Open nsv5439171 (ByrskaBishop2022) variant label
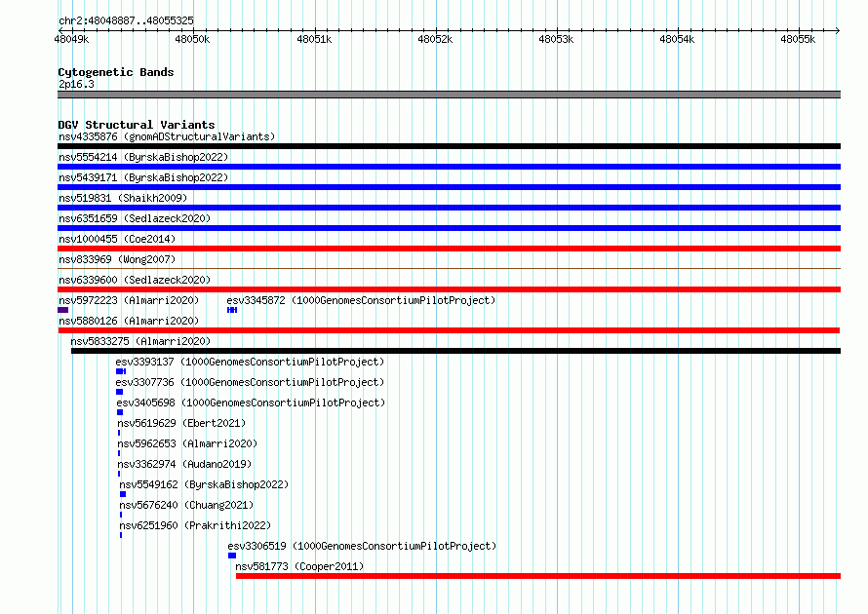The image size is (868, 614). coord(143,177)
